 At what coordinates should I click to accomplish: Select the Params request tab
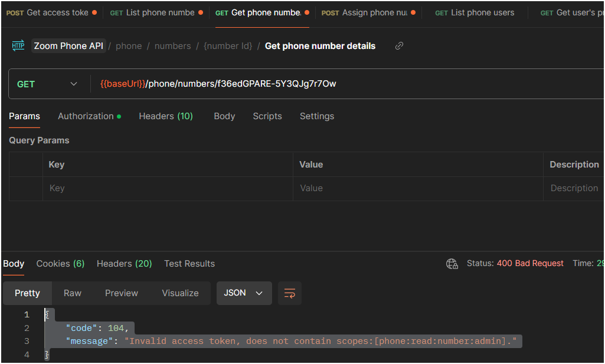pos(24,116)
